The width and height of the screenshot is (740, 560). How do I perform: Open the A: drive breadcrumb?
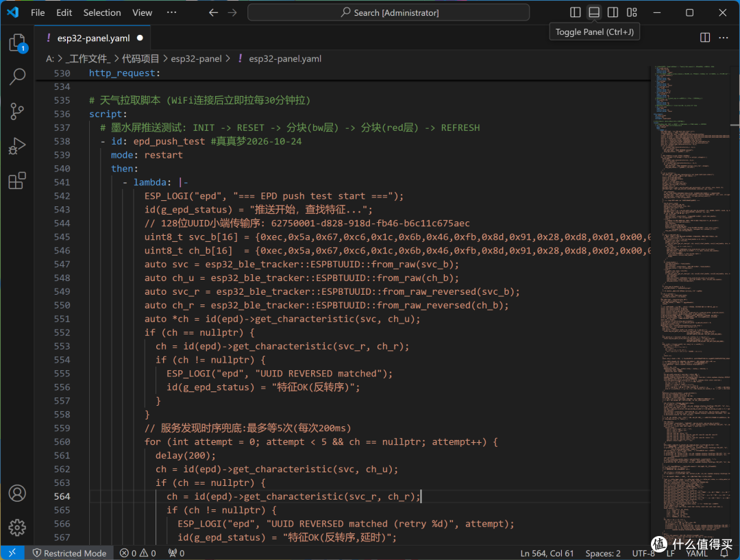pyautogui.click(x=50, y=58)
